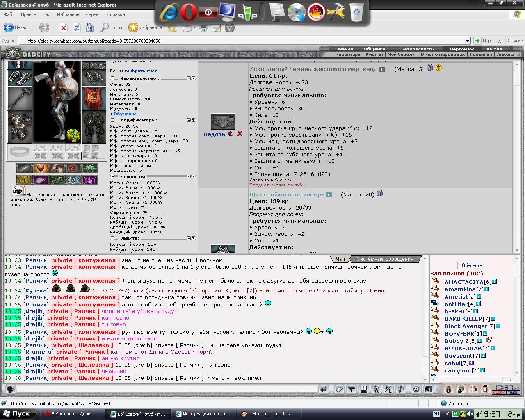Open the Избранное menu
This screenshot has height=420, width=525.
(x=68, y=14)
